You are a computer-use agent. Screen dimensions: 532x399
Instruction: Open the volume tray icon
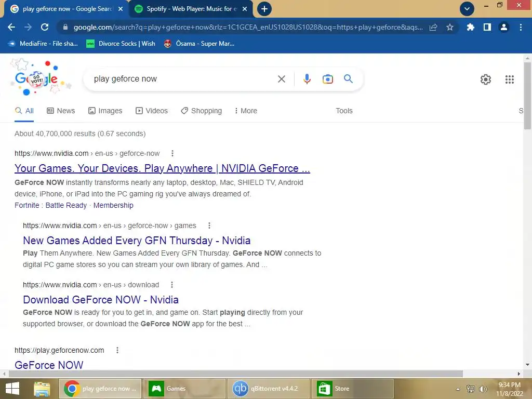[483, 389]
